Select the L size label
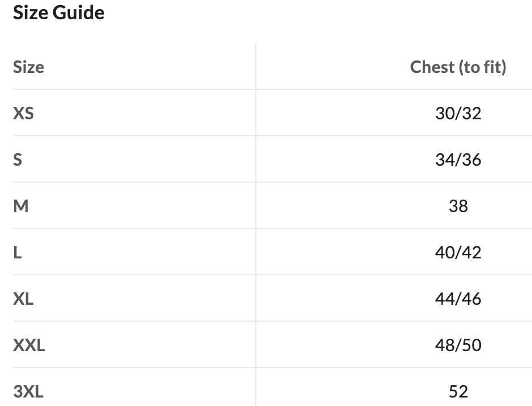This screenshot has width=532, height=406. coord(18,253)
